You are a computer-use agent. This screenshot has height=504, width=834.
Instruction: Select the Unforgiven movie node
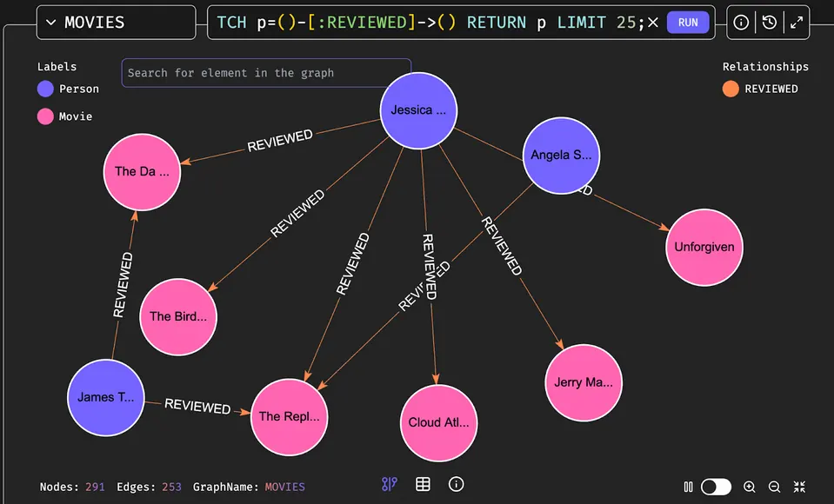click(x=704, y=247)
